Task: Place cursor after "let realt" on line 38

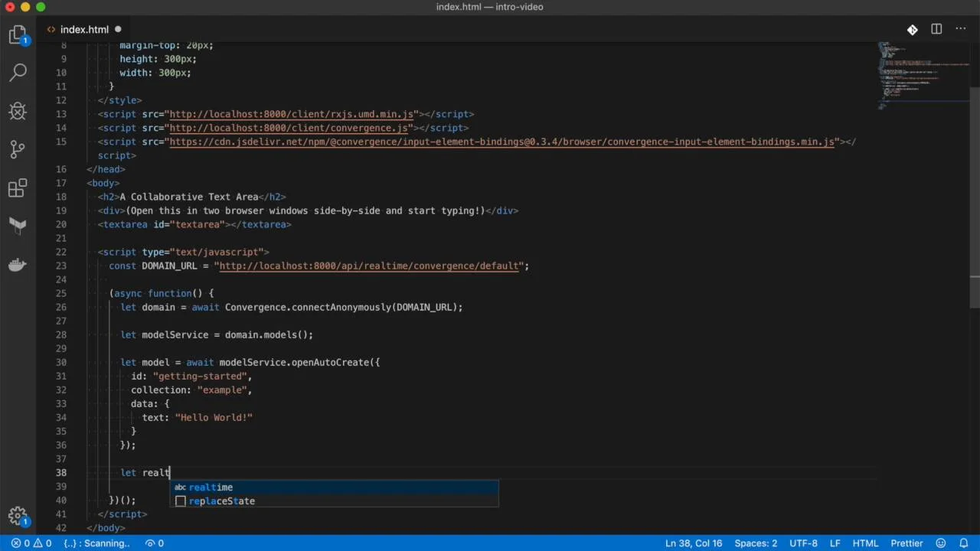Action: tap(170, 472)
